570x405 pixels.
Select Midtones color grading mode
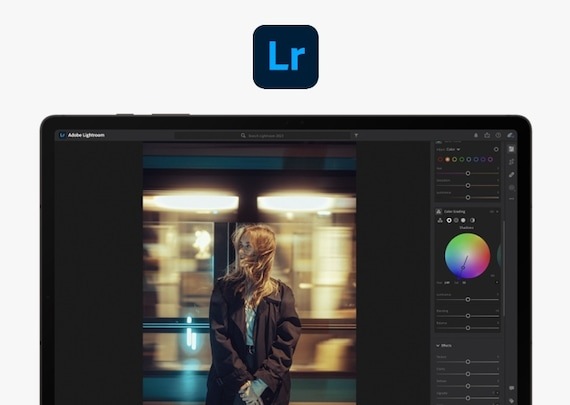click(456, 220)
